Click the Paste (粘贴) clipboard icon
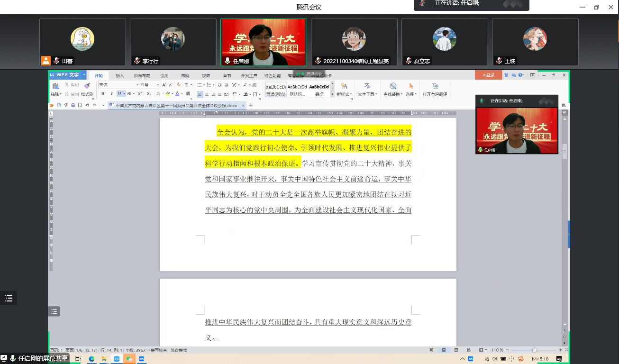 [55, 86]
